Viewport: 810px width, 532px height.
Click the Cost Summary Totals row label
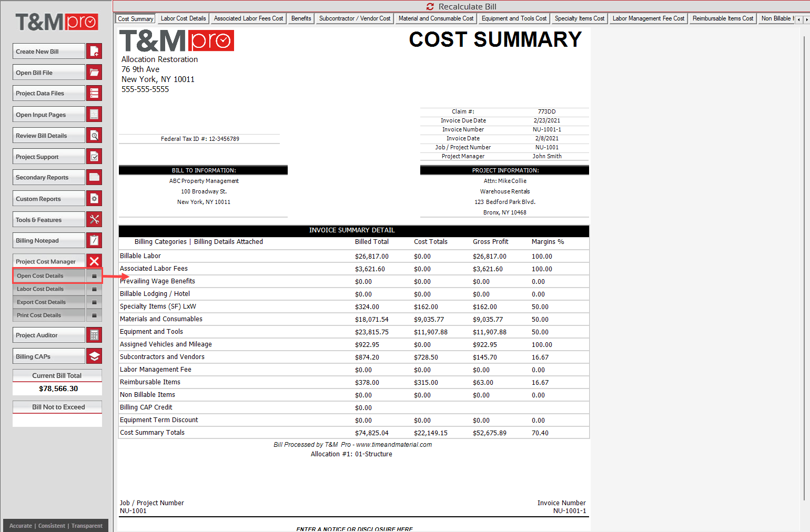(152, 433)
